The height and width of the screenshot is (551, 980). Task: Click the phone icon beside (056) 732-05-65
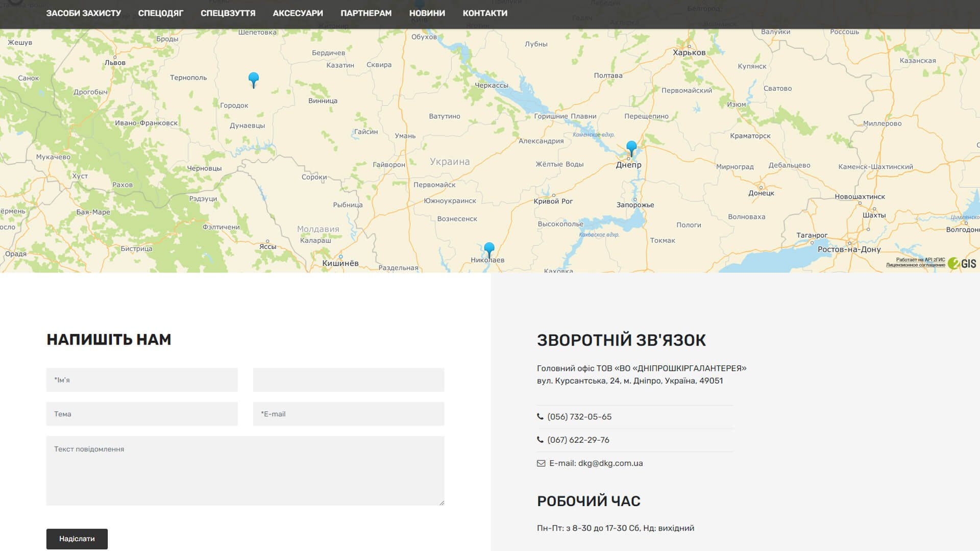coord(540,416)
